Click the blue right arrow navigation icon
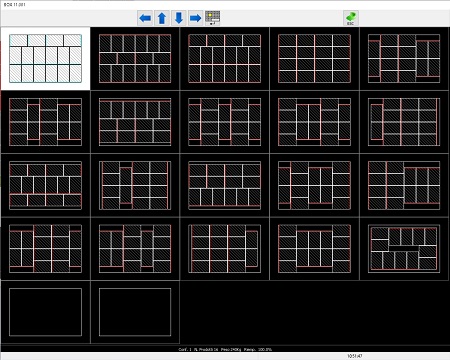450x360 pixels. (x=195, y=18)
